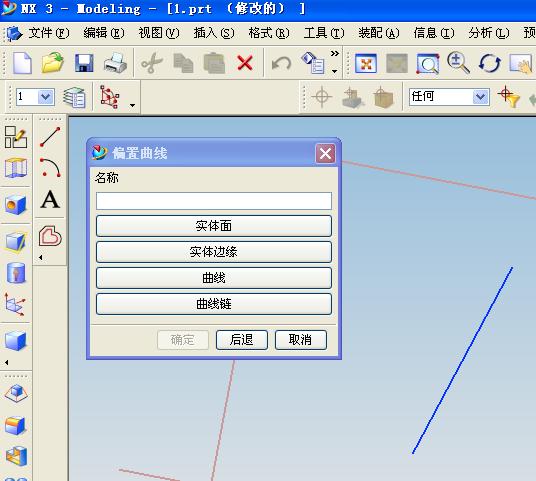This screenshot has width=536, height=481.
Task: Click the 名称 name input field
Action: tap(214, 201)
